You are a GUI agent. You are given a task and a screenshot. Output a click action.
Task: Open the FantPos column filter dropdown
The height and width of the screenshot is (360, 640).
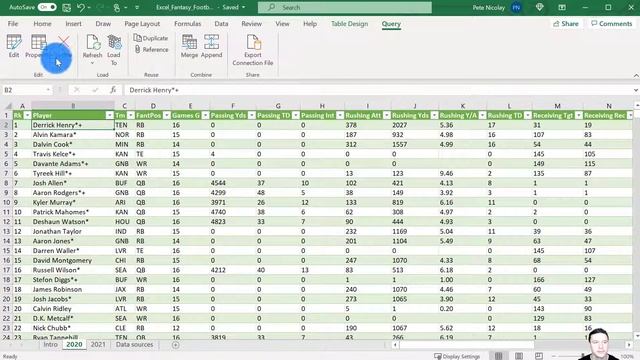167,116
